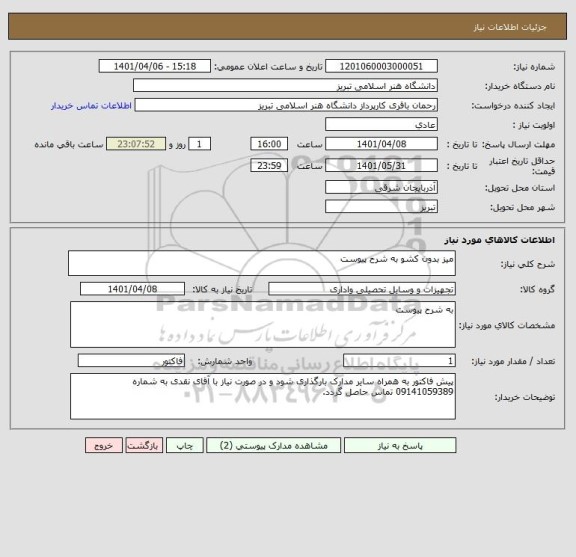The width and height of the screenshot is (576, 557).
Task: Select the شماره نیاز field 1201060003000051
Action: [381, 66]
